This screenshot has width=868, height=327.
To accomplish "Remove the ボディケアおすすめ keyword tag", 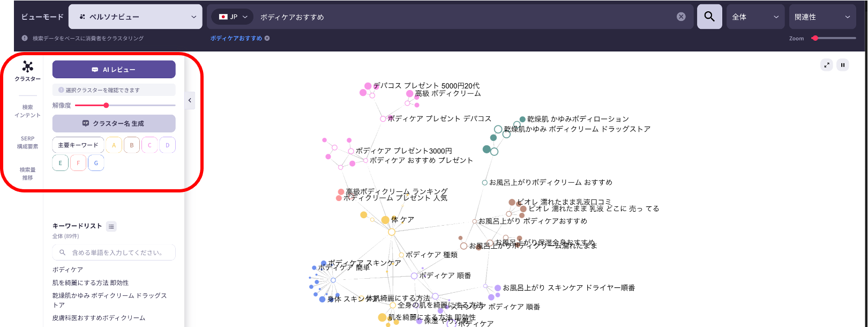I will coord(267,39).
